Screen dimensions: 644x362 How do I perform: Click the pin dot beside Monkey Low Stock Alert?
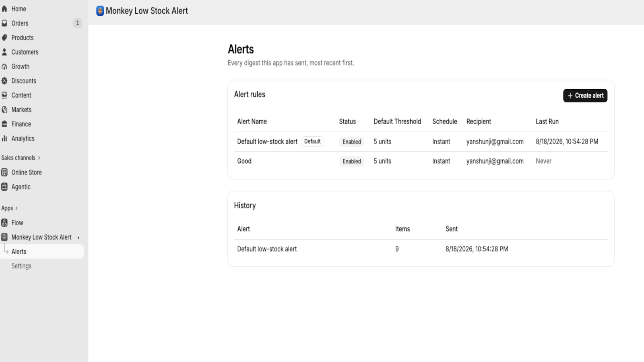(78, 238)
